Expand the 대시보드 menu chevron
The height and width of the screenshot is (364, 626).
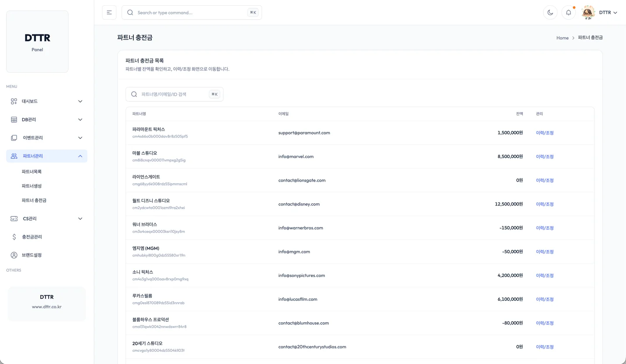click(80, 101)
